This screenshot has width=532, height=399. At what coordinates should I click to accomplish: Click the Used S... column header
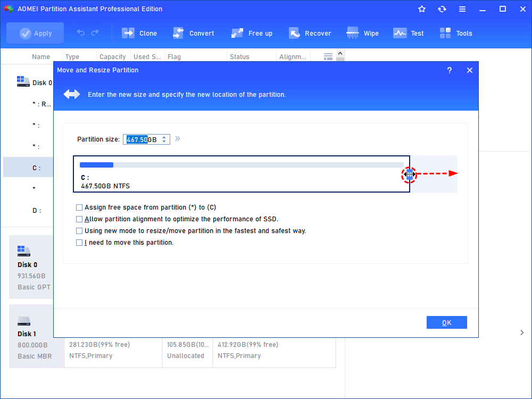[x=147, y=57]
